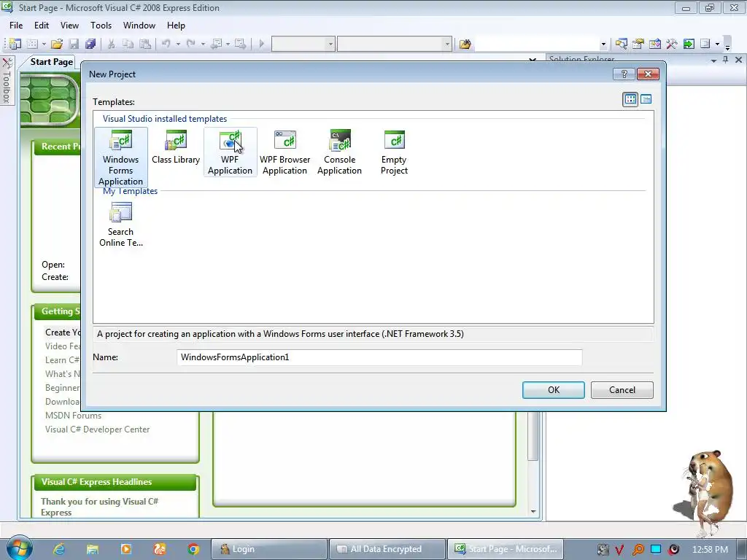Pick the WPF Application template

pyautogui.click(x=230, y=152)
